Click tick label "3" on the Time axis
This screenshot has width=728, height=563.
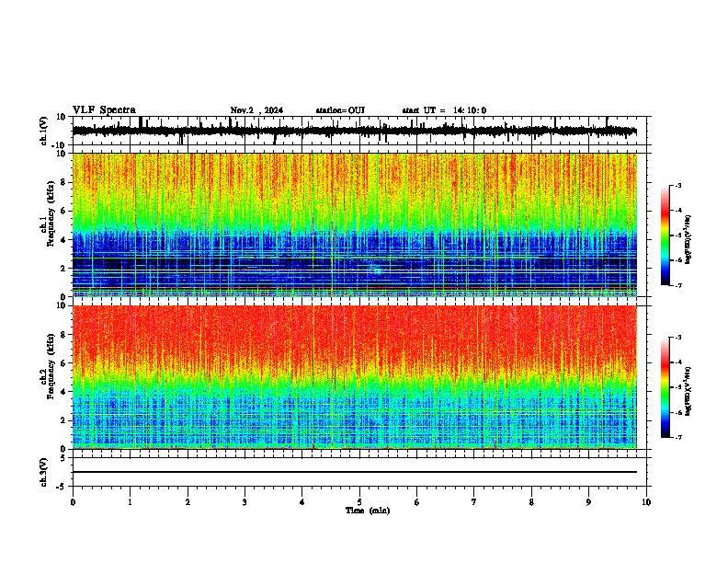pyautogui.click(x=245, y=502)
